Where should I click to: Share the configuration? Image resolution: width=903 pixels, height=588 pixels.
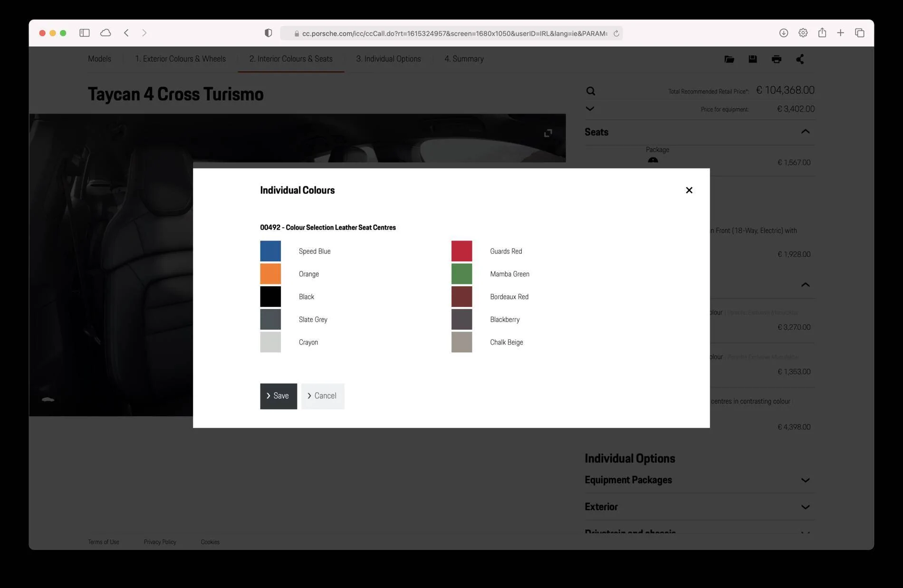pos(800,59)
